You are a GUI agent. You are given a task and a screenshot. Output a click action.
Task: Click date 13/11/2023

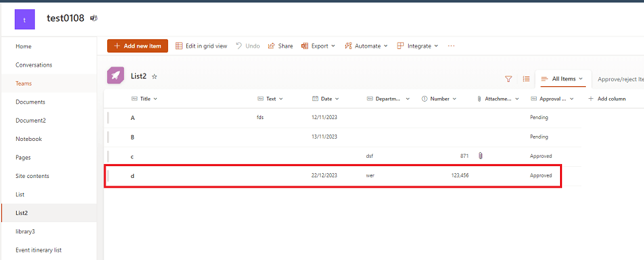click(x=325, y=137)
